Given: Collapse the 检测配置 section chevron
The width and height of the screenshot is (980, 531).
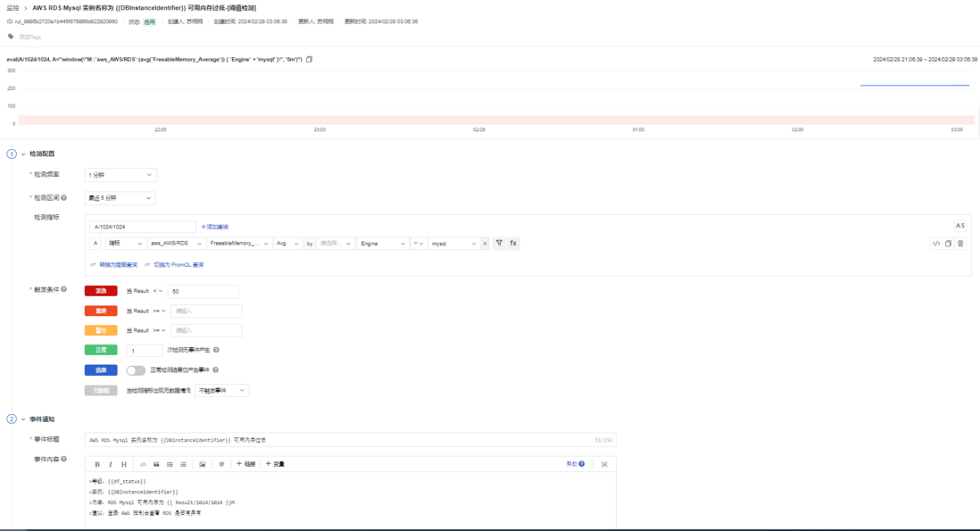Looking at the screenshot, I should [x=23, y=153].
